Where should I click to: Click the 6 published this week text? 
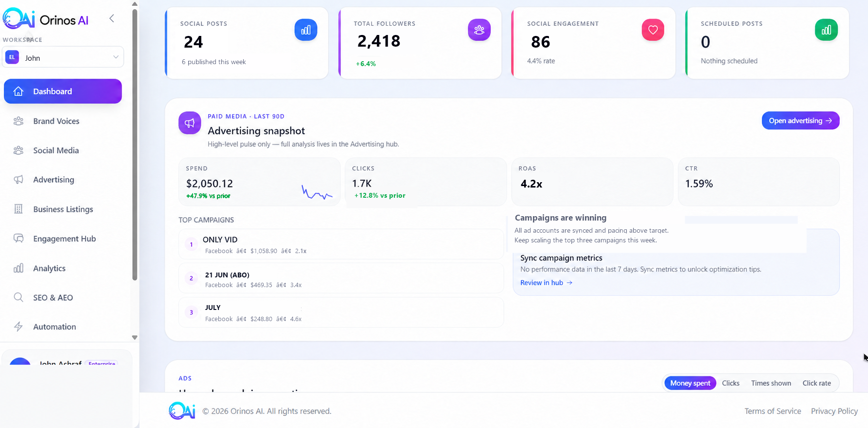[213, 62]
